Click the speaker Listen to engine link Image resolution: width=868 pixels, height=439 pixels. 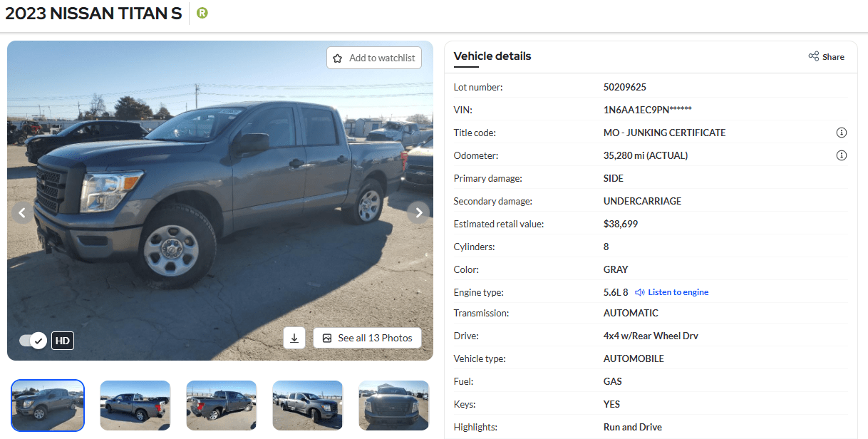tap(671, 292)
